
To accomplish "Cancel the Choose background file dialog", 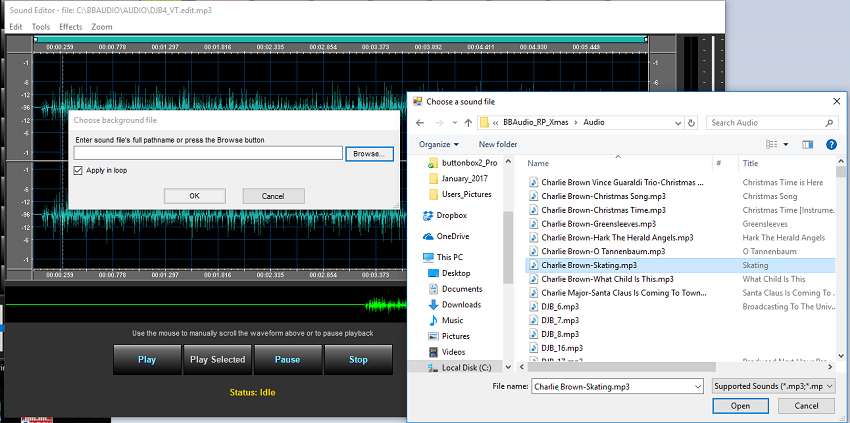I will 273,196.
